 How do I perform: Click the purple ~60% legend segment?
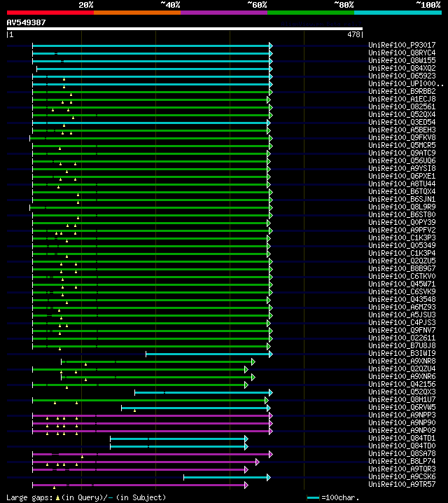224,13
